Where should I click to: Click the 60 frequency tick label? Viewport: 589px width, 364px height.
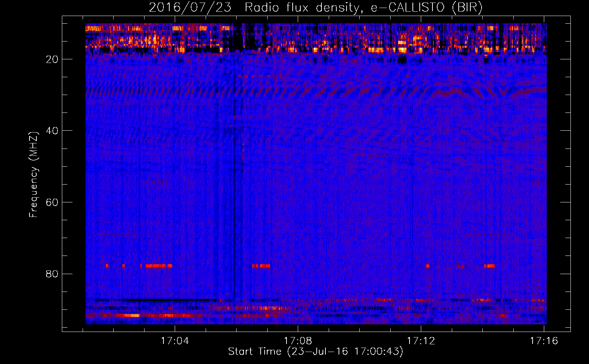click(x=52, y=202)
